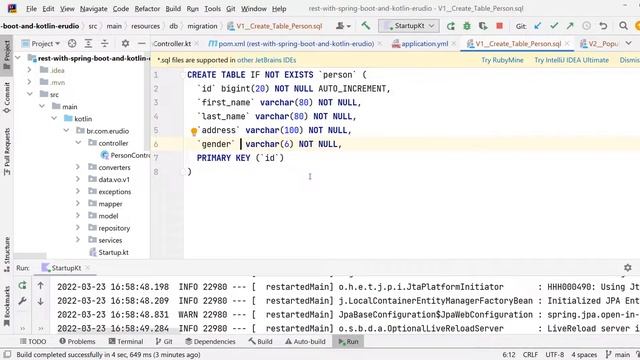Click the user account icon in toolbar
This screenshot has height=360, width=640.
pos(342,26)
